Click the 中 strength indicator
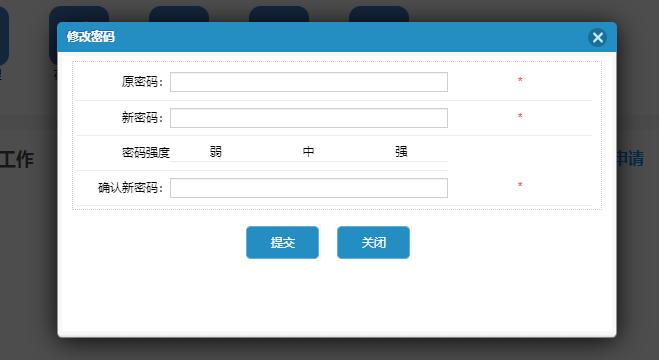This screenshot has width=659, height=360. 308,152
